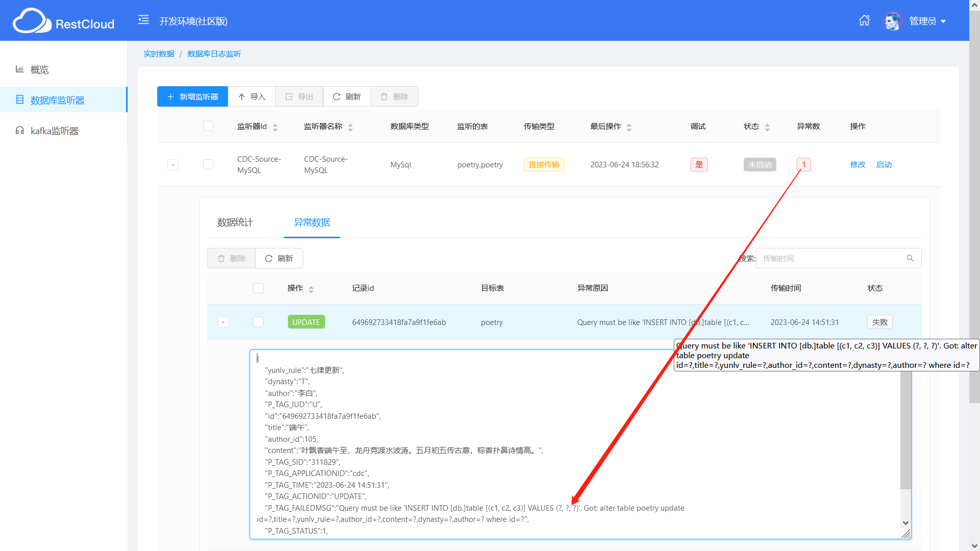This screenshot has width=980, height=551.
Task: Open the 概览 overview sidebar item
Action: (x=39, y=69)
